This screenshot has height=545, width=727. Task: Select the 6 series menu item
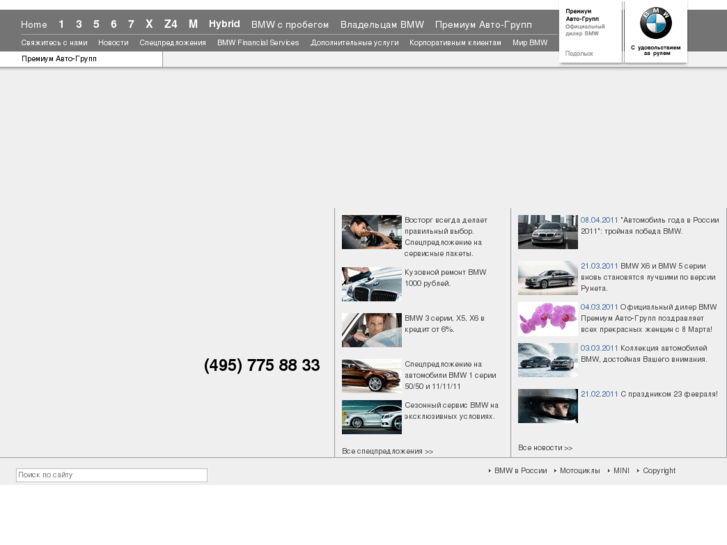[114, 24]
